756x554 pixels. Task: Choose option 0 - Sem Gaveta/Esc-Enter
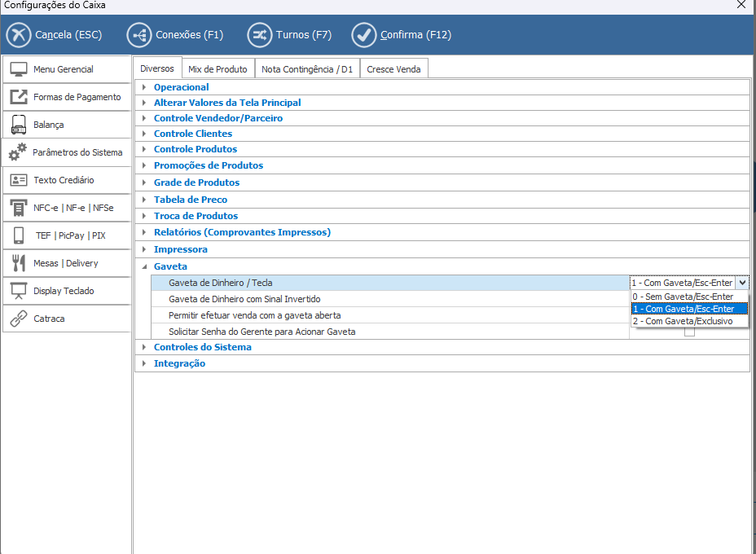click(x=683, y=297)
